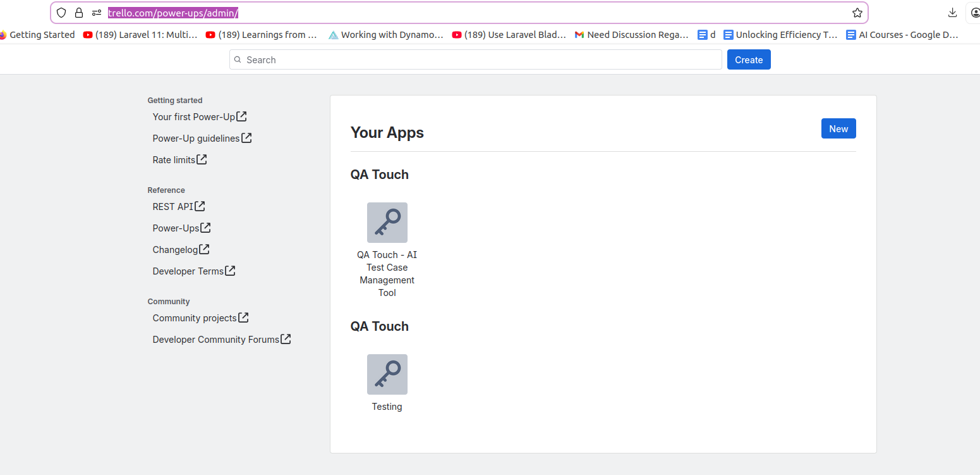
Task: Click the site permissions icon in address bar
Action: click(97, 13)
